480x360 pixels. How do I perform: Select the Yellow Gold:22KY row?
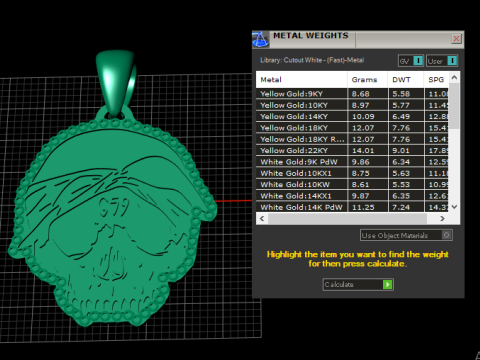pyautogui.click(x=352, y=150)
